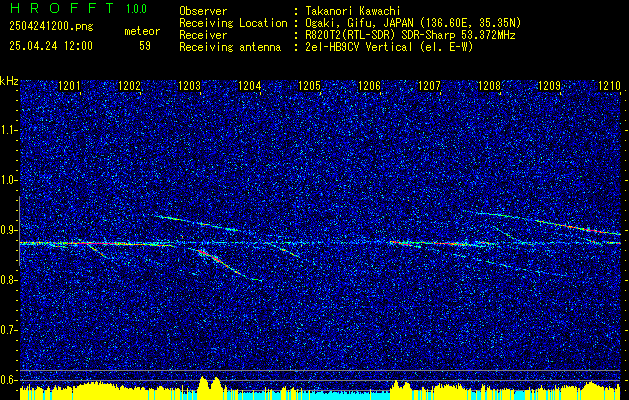629x400 pixels.
Task: Click the 1201 time marker
Action: [69, 86]
